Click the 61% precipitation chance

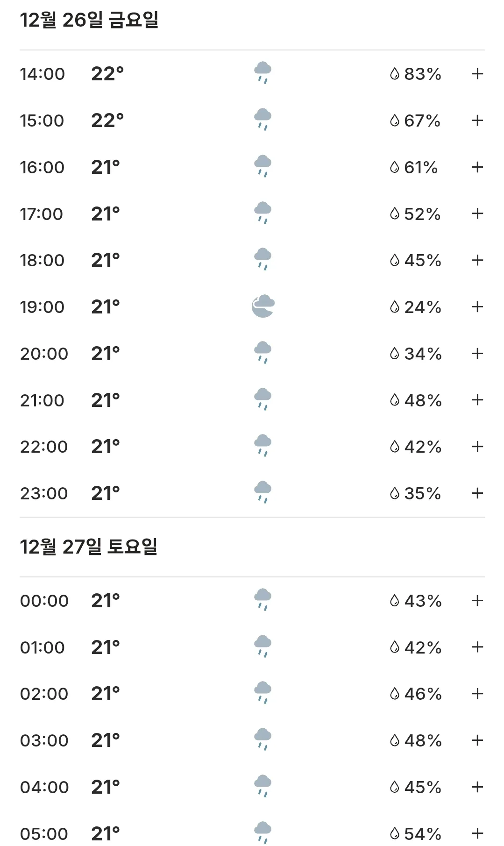[x=421, y=167]
